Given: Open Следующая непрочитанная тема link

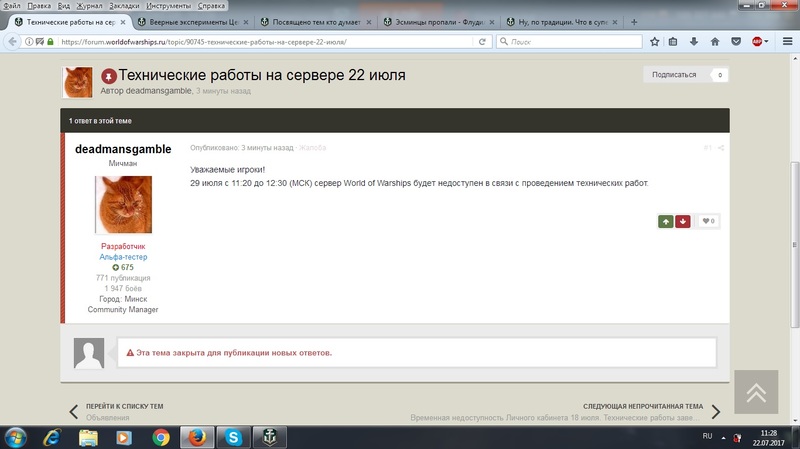Looking at the screenshot, I should [643, 407].
